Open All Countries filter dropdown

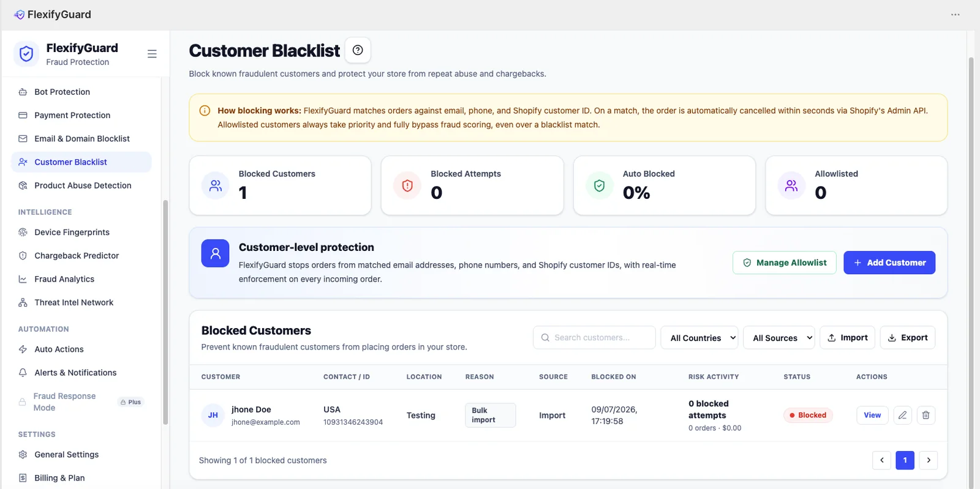point(699,338)
